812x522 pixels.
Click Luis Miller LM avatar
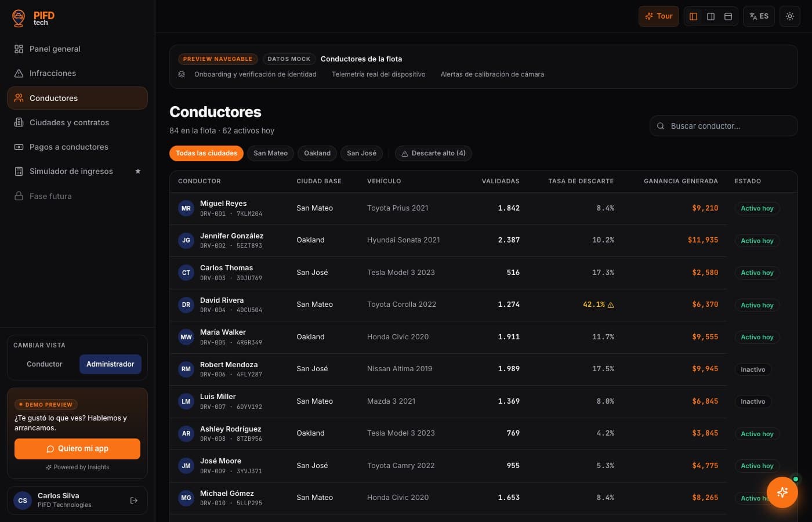[x=186, y=401]
